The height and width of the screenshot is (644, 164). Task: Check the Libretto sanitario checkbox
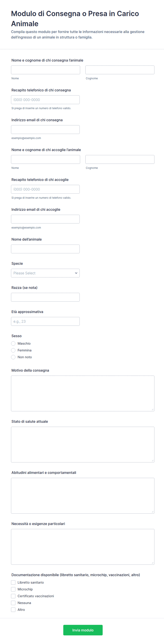click(x=13, y=582)
